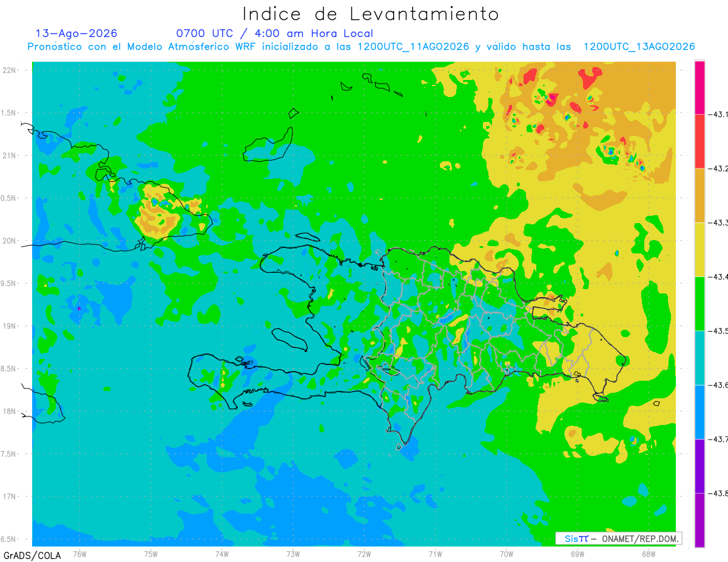Click the latitude label '18N'
Screen dimensions: 728x562
tap(10, 411)
